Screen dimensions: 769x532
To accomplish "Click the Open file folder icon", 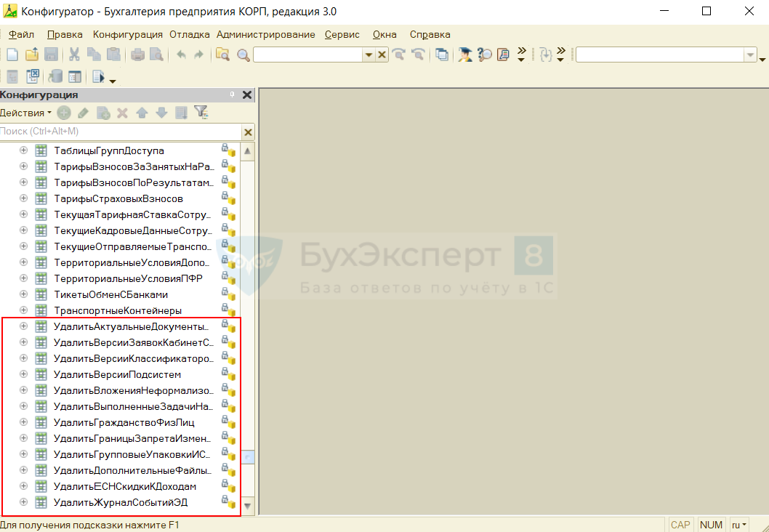I will pyautogui.click(x=31, y=55).
